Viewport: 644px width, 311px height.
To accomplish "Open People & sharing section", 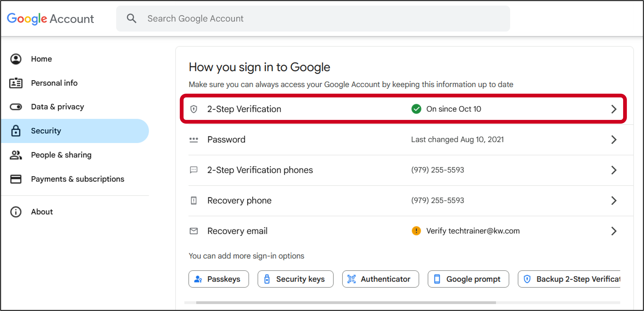I will point(75,155).
